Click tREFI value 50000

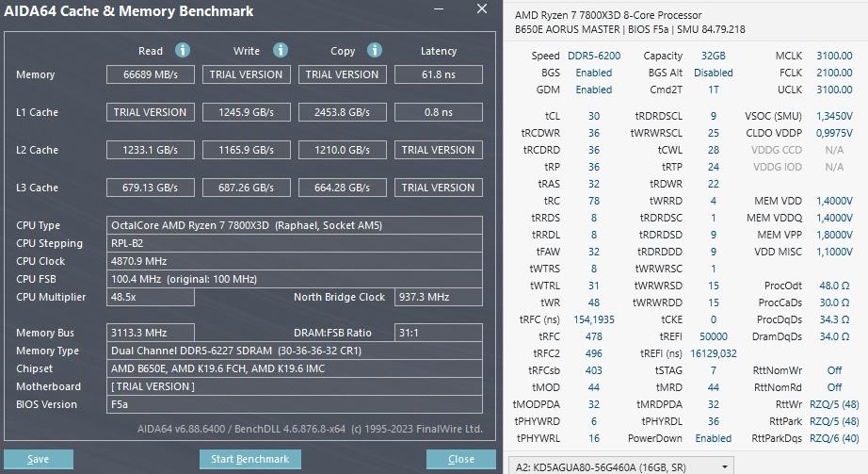[714, 336]
